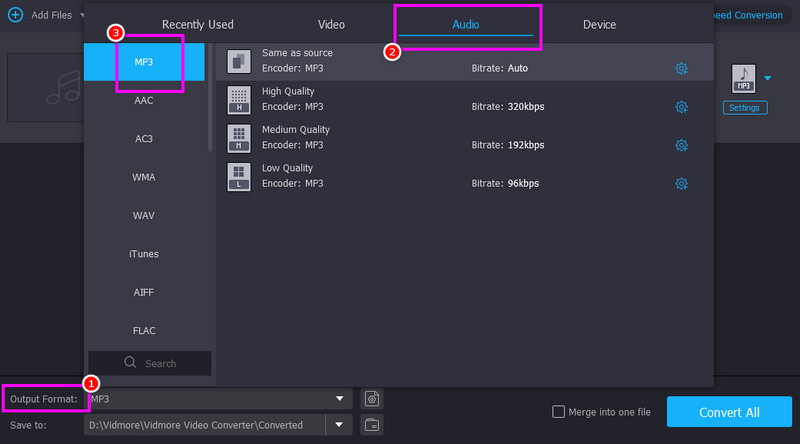Click the Same as source preset icon
This screenshot has height=444, width=800.
coord(239,61)
